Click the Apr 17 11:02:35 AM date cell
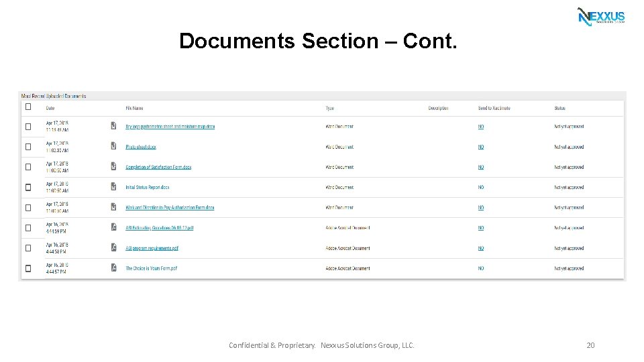Viewport: 644px width, 362px height. click(x=57, y=147)
